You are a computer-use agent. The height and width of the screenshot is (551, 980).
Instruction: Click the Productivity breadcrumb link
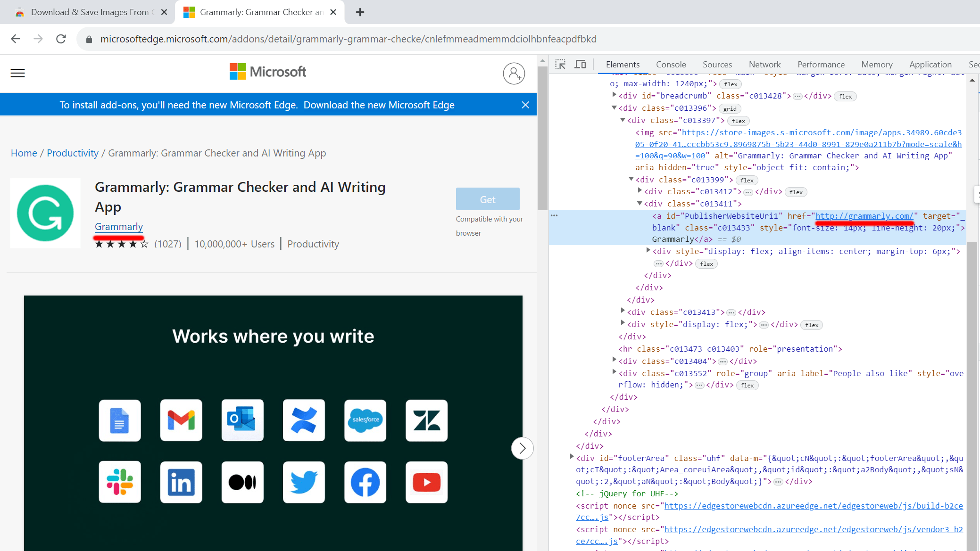coord(73,153)
